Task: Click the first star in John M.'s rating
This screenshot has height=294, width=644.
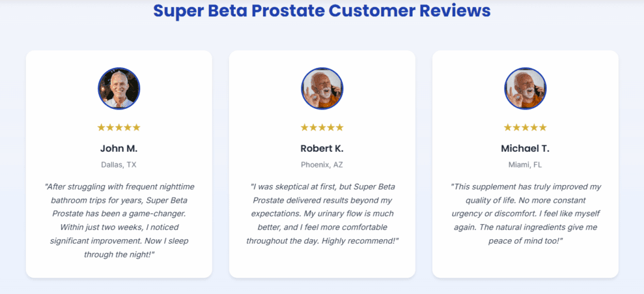Action: (x=101, y=127)
